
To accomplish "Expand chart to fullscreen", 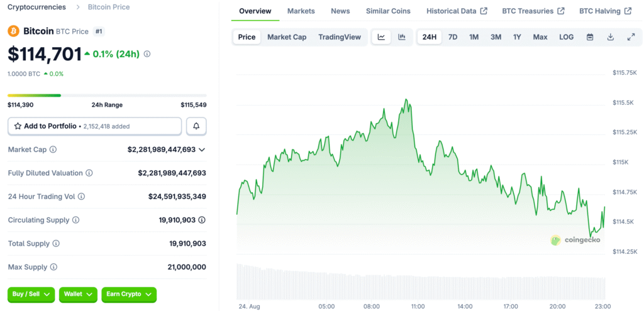I will click(631, 37).
